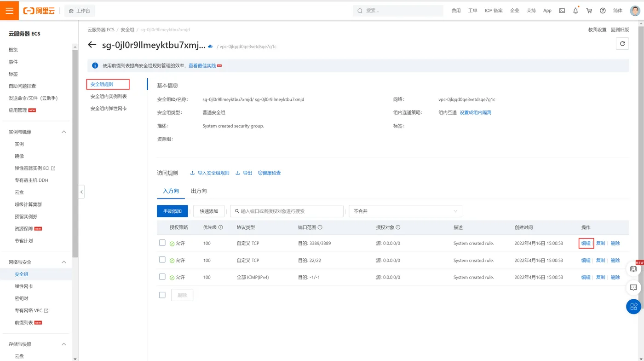Collapse the left sidebar with arrow handle

pos(81,192)
